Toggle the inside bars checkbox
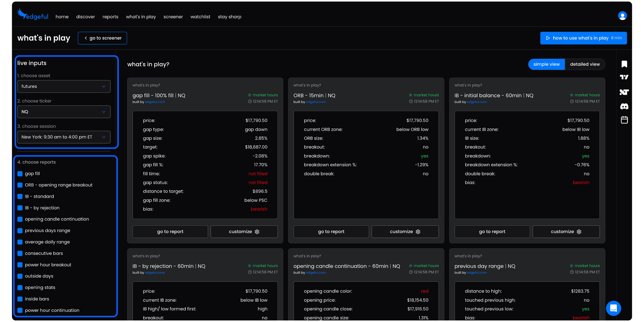Viewport: 644px width, 322px height. pyautogui.click(x=20, y=299)
